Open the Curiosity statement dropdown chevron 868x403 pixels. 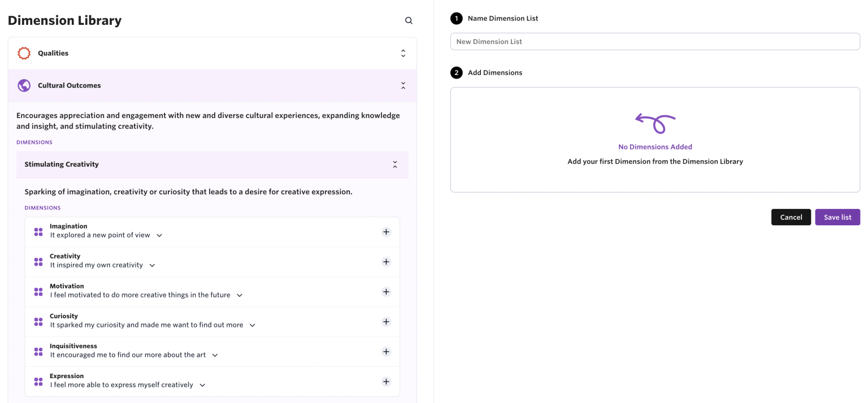pos(252,325)
